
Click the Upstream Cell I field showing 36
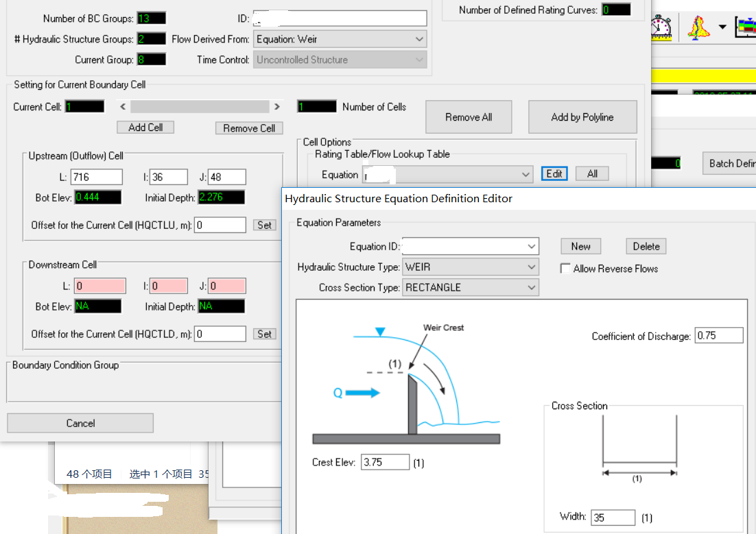click(x=169, y=177)
